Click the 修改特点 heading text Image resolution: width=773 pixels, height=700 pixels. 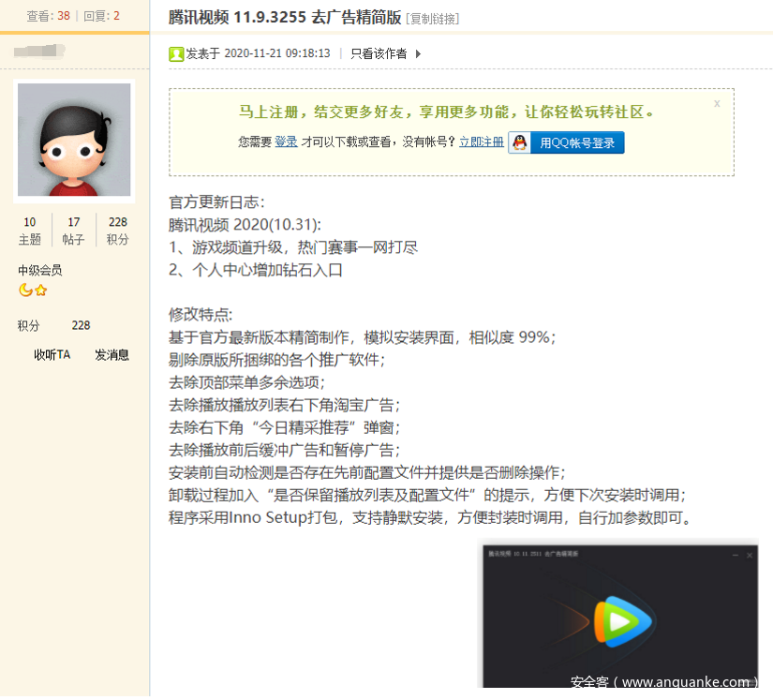201,314
